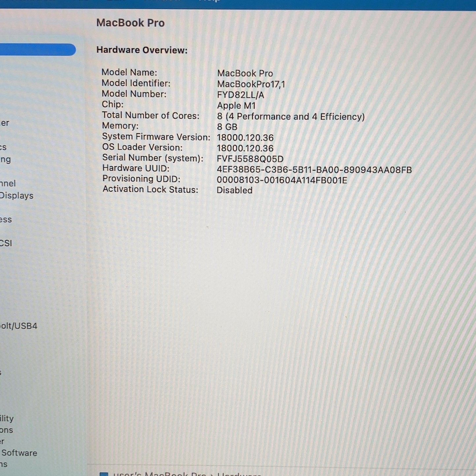The height and width of the screenshot is (476, 476).
Task: Select the UDID '00008103-001604A114FB001E'
Action: click(x=282, y=180)
